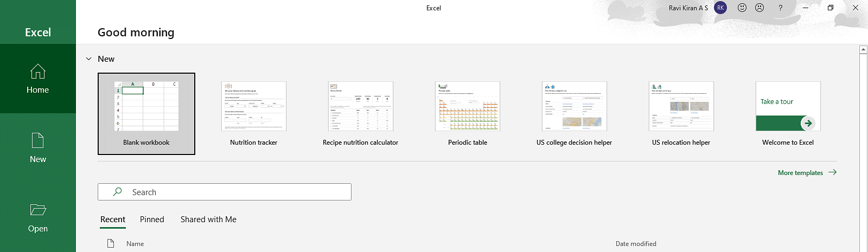Create a Blank workbook

(x=146, y=114)
